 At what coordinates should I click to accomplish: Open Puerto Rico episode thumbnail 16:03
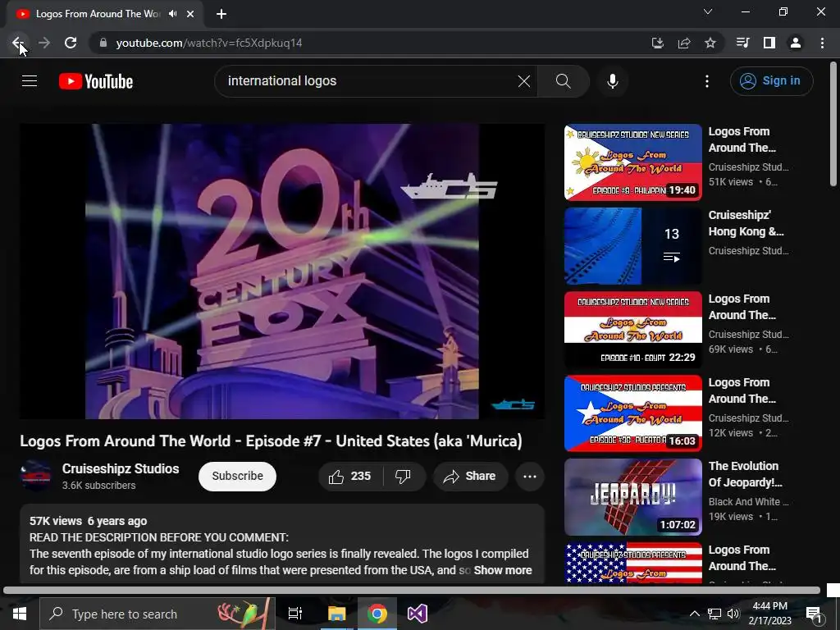pos(632,413)
